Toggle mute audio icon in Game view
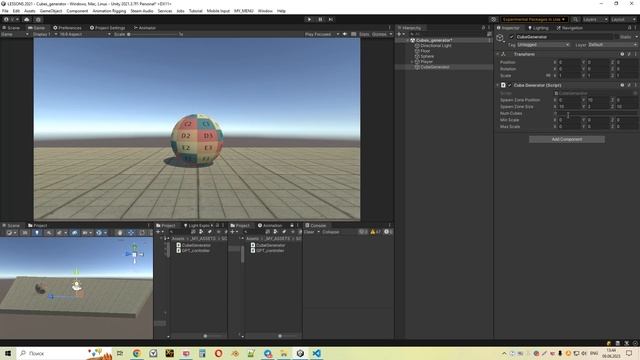This screenshot has width=640, height=360. 345,34
